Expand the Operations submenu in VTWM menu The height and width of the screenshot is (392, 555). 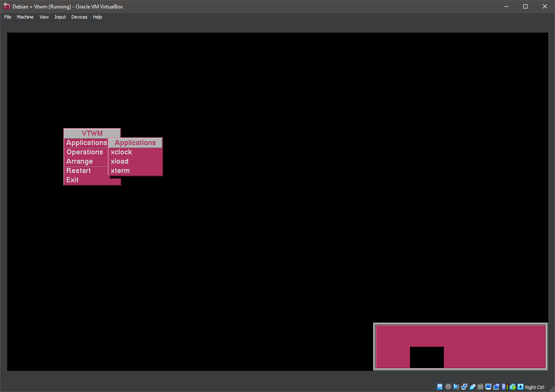85,152
